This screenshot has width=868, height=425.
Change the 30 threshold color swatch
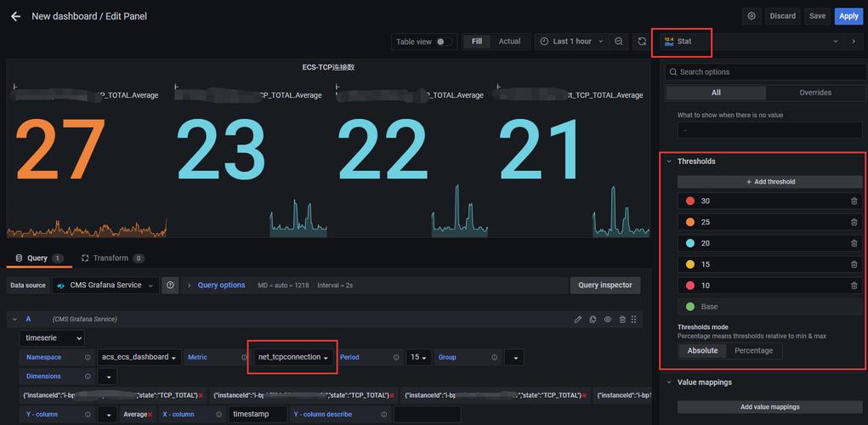tap(689, 201)
